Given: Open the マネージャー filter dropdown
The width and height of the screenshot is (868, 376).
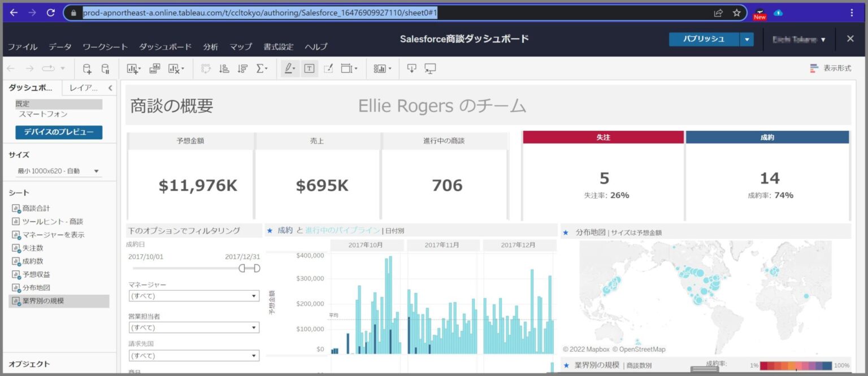Looking at the screenshot, I should (193, 295).
